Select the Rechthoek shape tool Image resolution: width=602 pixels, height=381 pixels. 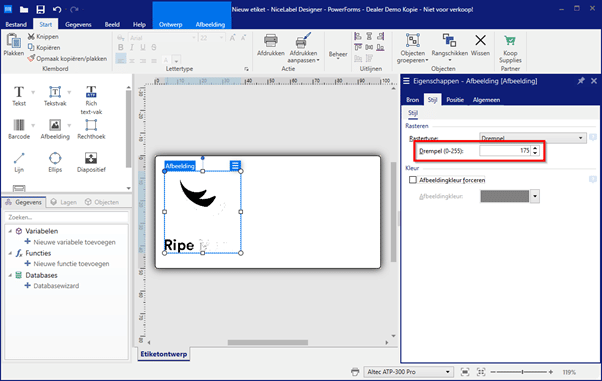[91, 129]
